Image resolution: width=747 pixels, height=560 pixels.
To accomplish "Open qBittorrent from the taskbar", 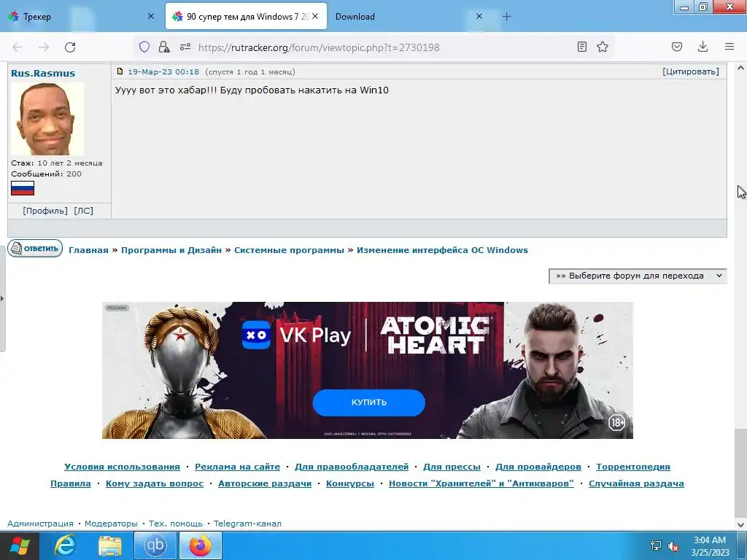I will [155, 545].
